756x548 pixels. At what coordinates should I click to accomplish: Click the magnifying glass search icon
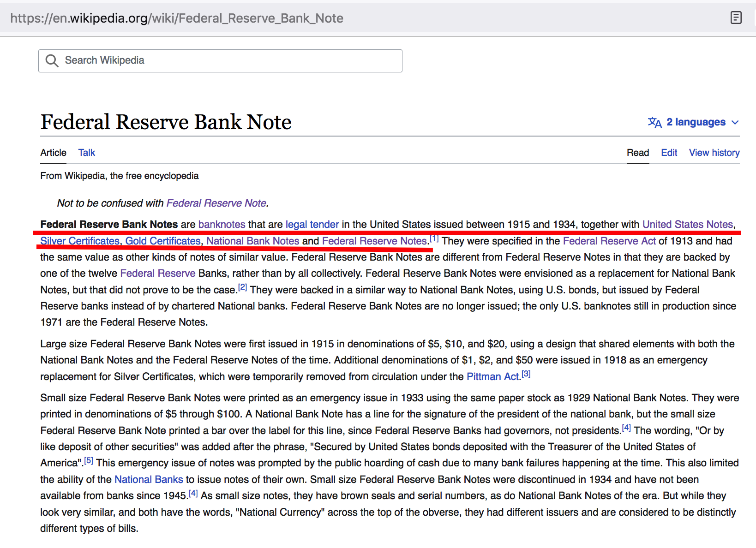tap(52, 61)
